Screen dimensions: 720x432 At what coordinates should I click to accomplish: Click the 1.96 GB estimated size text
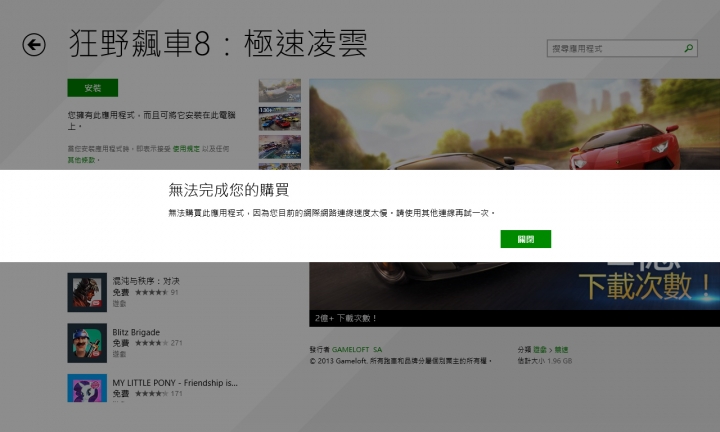coord(560,361)
